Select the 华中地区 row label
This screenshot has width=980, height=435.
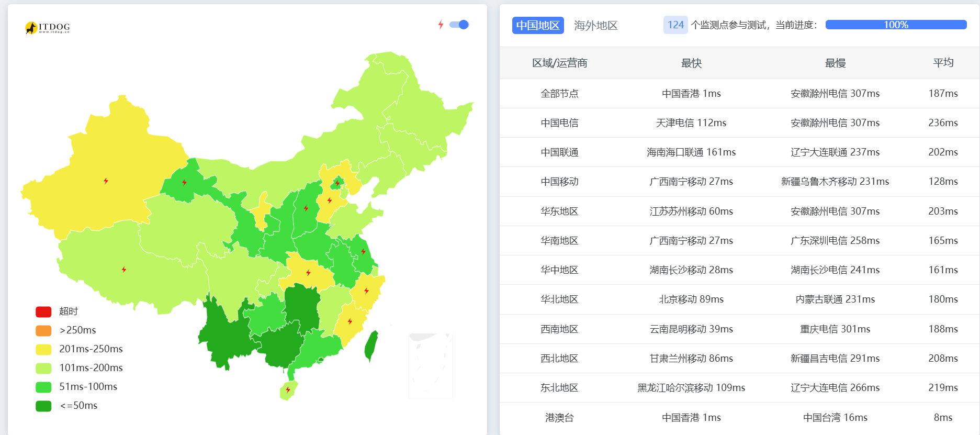click(x=559, y=270)
